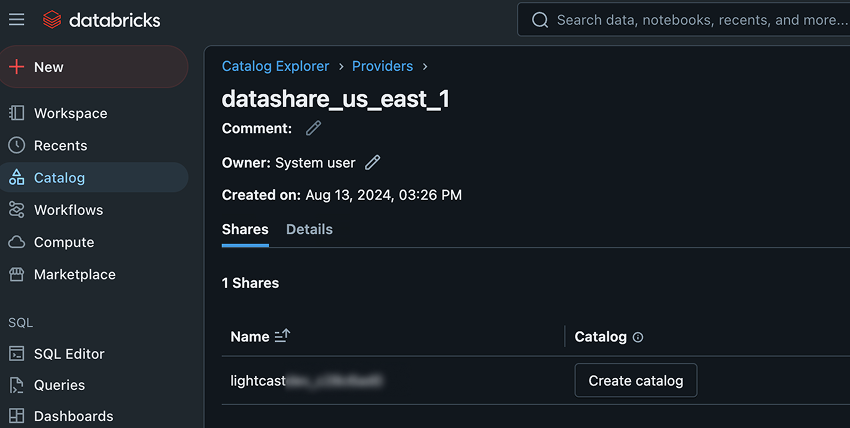Click the search data input field
Image resolution: width=850 pixels, height=428 pixels.
pos(684,20)
